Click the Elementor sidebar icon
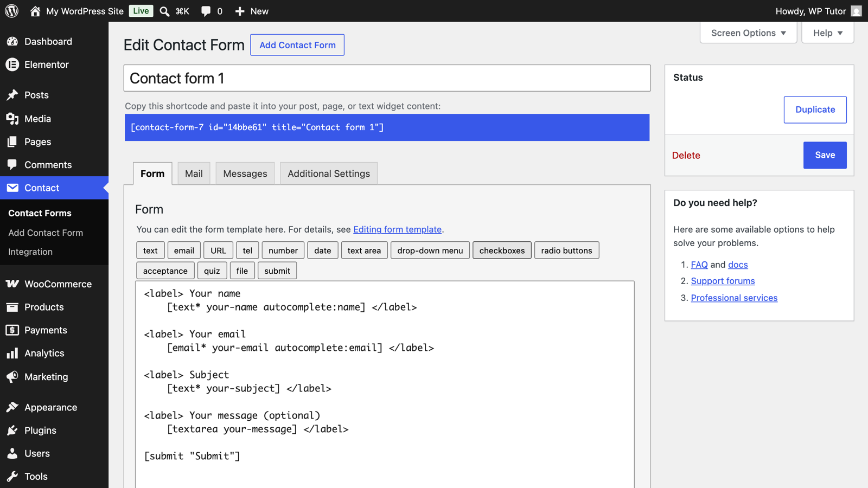This screenshot has width=868, height=488. click(12, 65)
